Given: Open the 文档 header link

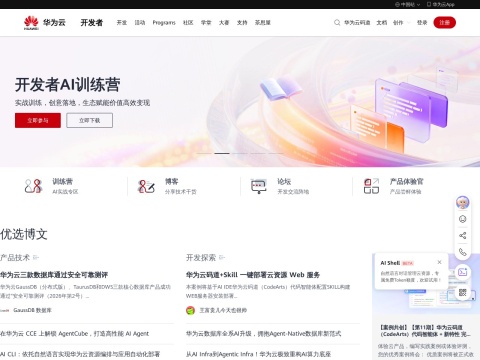Looking at the screenshot, I should point(382,23).
